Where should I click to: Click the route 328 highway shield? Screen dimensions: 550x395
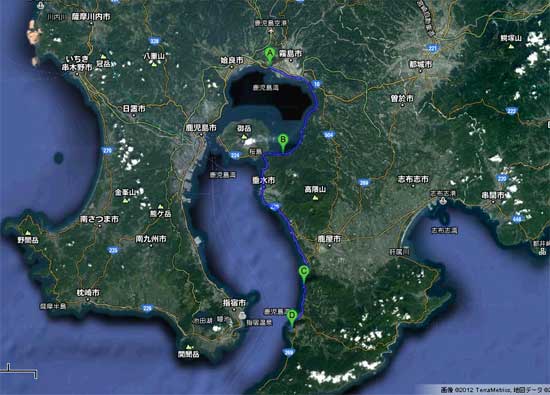(155, 41)
